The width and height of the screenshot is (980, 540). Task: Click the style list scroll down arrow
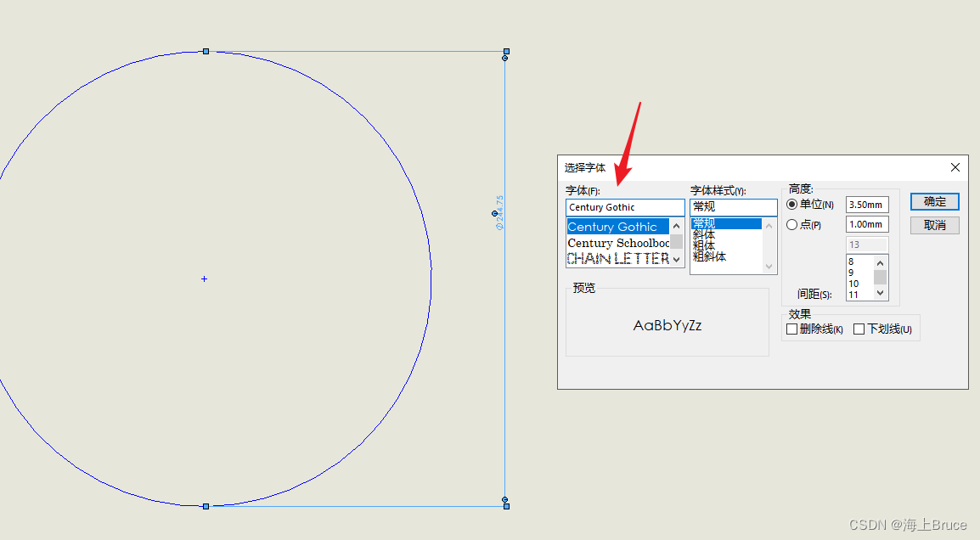coord(769,267)
